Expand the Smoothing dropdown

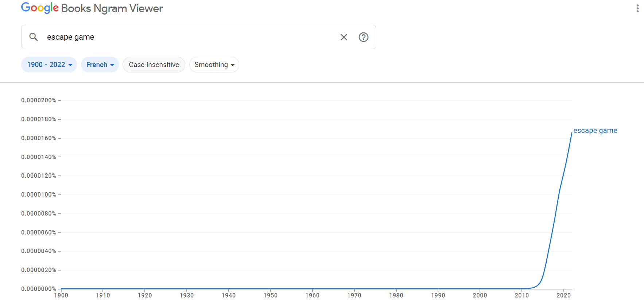(214, 65)
